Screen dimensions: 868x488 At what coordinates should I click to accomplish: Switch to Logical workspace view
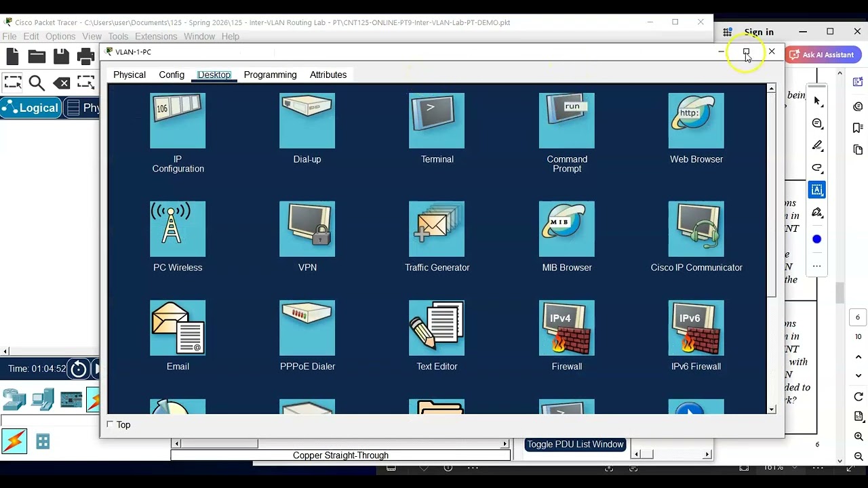pyautogui.click(x=31, y=108)
